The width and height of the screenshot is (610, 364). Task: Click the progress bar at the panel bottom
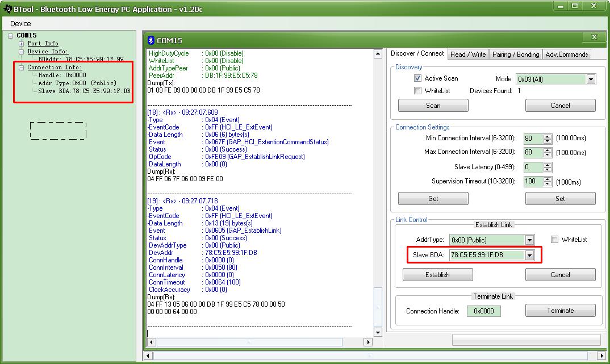tap(527, 340)
